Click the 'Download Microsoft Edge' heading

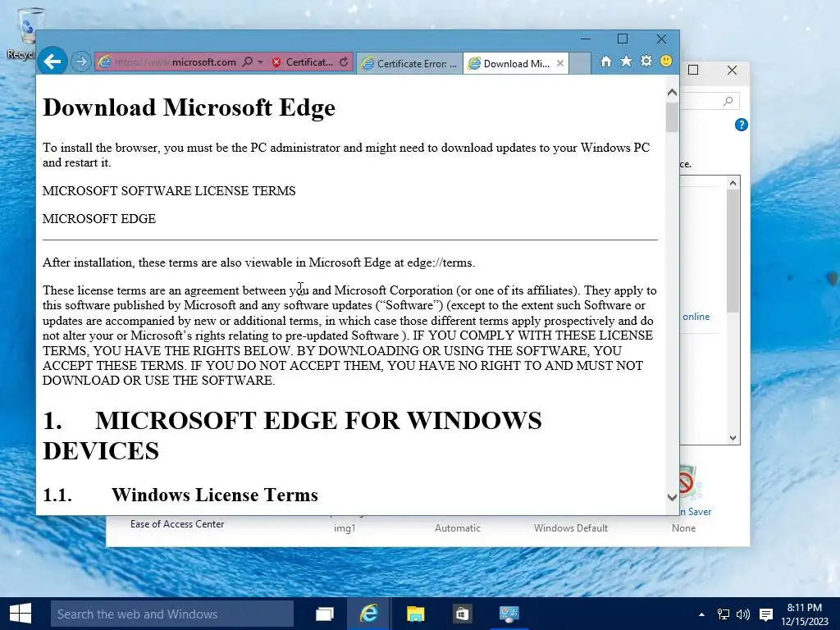click(189, 107)
